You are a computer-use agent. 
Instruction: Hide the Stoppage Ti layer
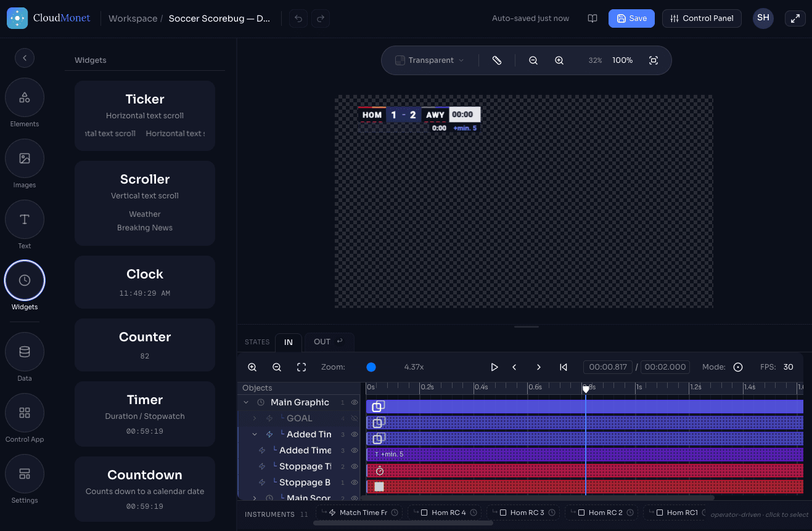point(355,466)
